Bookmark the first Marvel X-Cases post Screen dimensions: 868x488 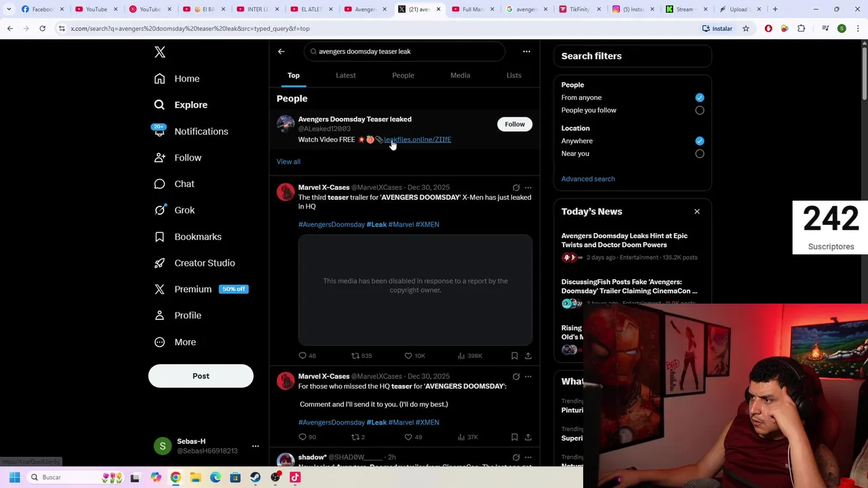pyautogui.click(x=515, y=356)
